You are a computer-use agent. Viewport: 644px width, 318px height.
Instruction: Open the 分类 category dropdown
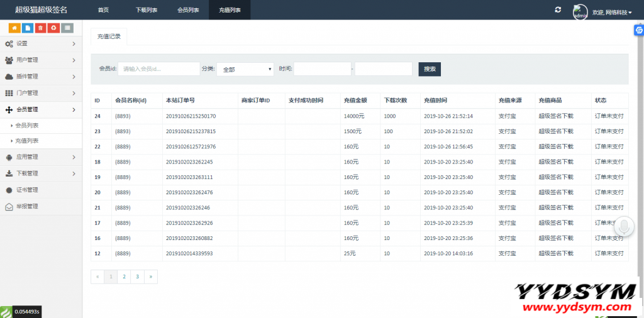click(x=245, y=69)
